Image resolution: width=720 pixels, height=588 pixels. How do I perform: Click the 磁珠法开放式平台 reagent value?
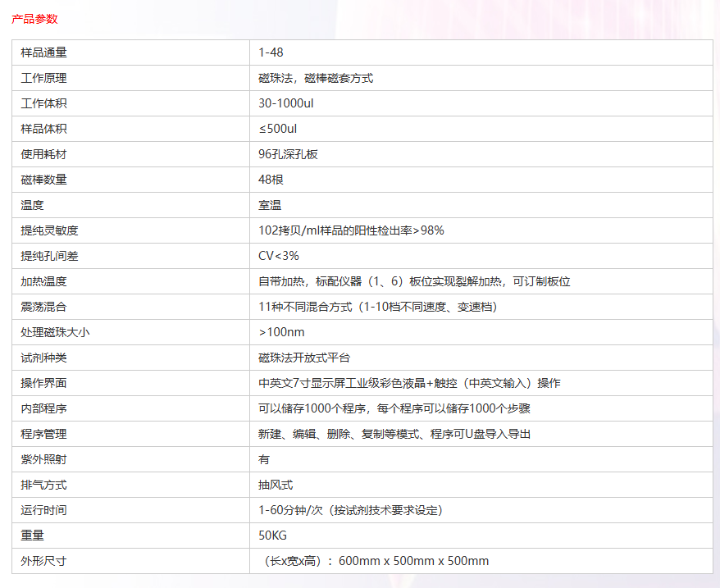click(x=304, y=358)
